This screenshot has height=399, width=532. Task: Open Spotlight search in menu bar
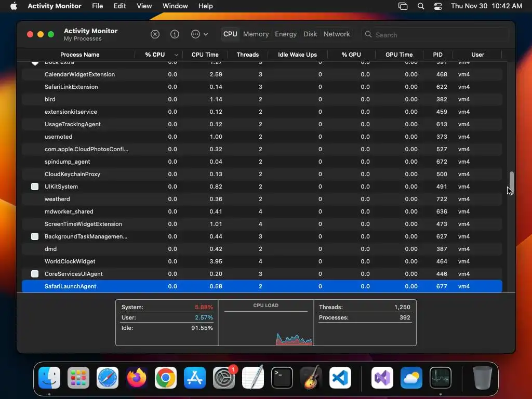coord(421,6)
